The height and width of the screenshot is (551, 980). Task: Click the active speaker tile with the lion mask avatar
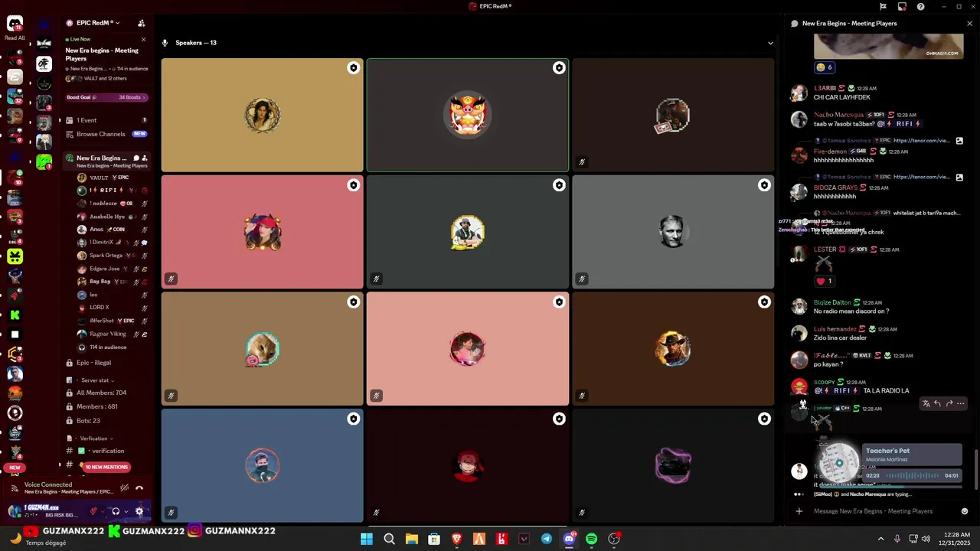point(468,115)
